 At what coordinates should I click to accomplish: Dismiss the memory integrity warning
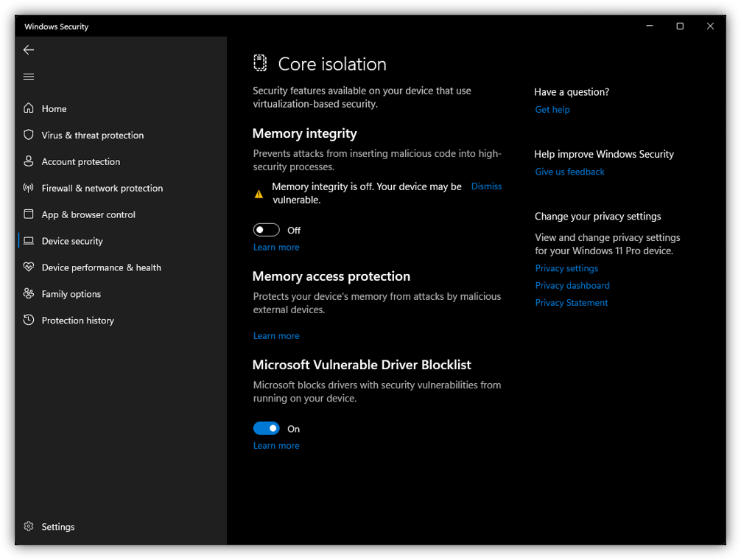pyautogui.click(x=486, y=186)
